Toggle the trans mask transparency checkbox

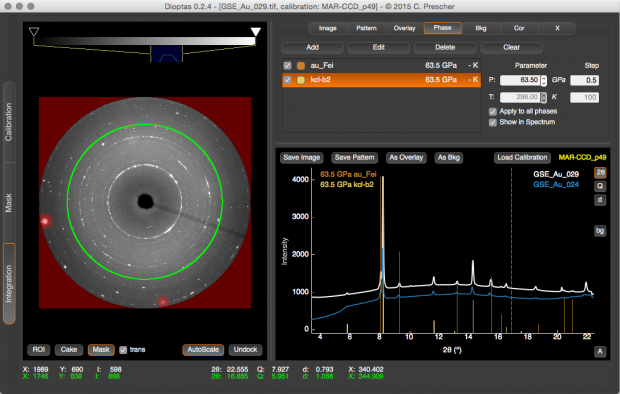123,350
